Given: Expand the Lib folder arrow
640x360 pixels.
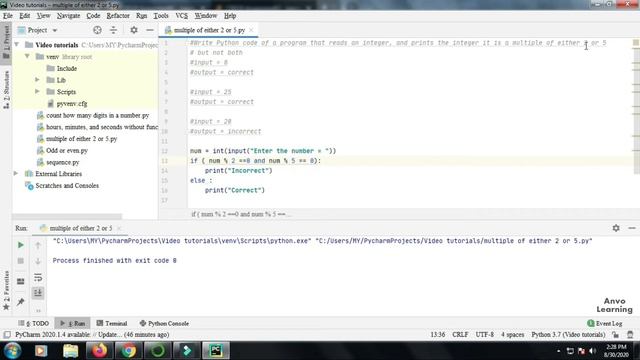Looking at the screenshot, I should click(37, 80).
